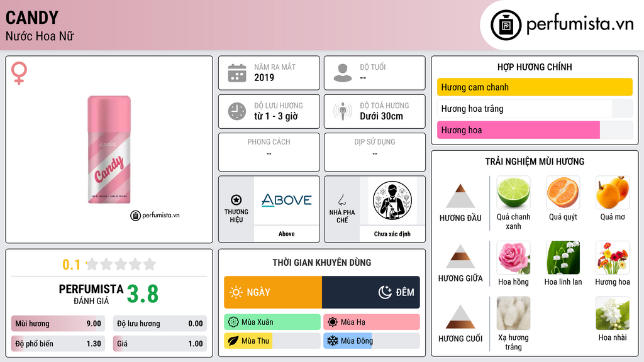Click the sun icon beside Mùa Hạ
This screenshot has height=362, width=644.
(x=333, y=322)
